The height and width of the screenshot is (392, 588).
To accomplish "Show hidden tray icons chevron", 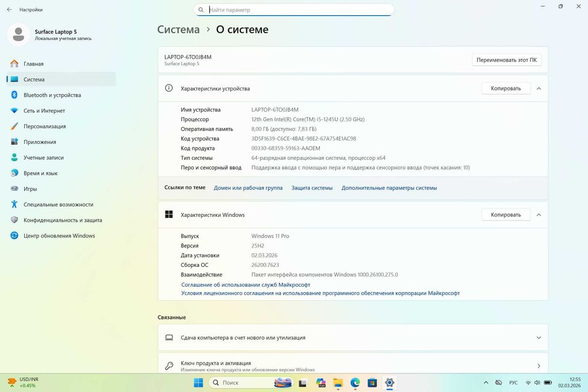I will pyautogui.click(x=486, y=383).
